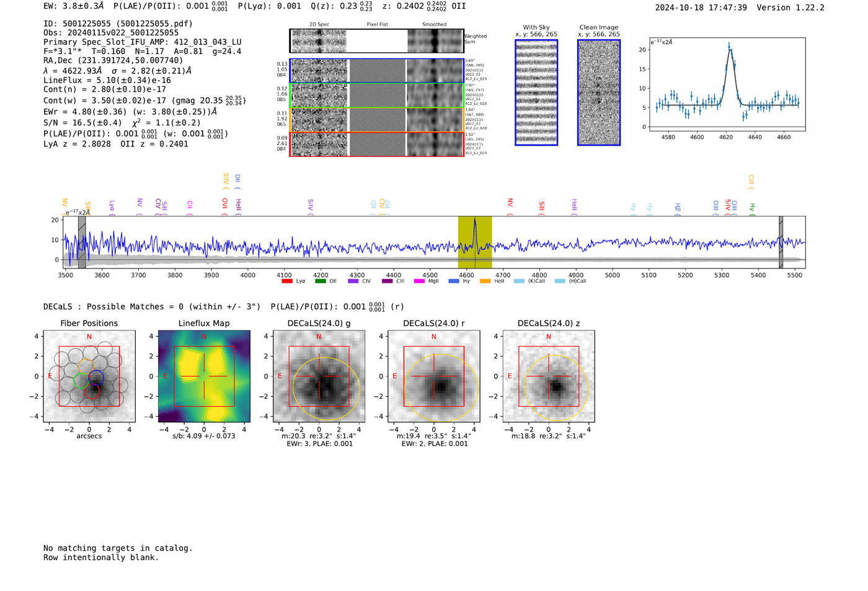This screenshot has width=868, height=591.
Task: Click the Obs: 20240115v022_5001225055 text
Action: tap(111, 33)
